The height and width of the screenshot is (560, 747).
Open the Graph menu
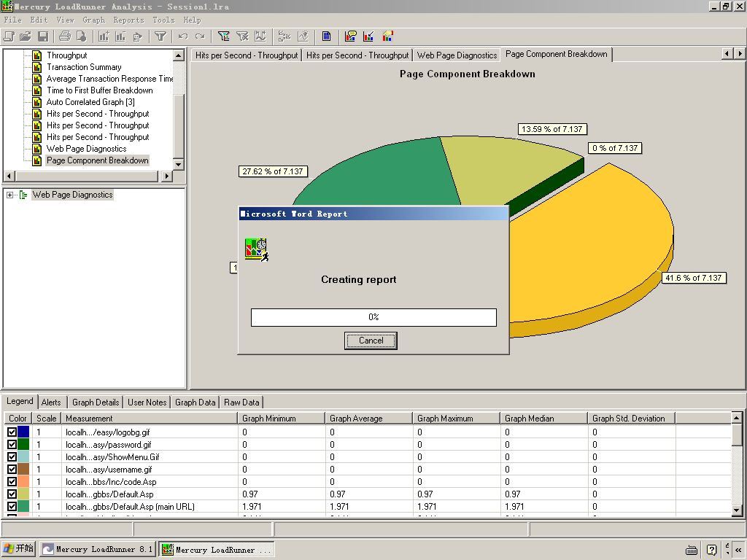point(94,20)
